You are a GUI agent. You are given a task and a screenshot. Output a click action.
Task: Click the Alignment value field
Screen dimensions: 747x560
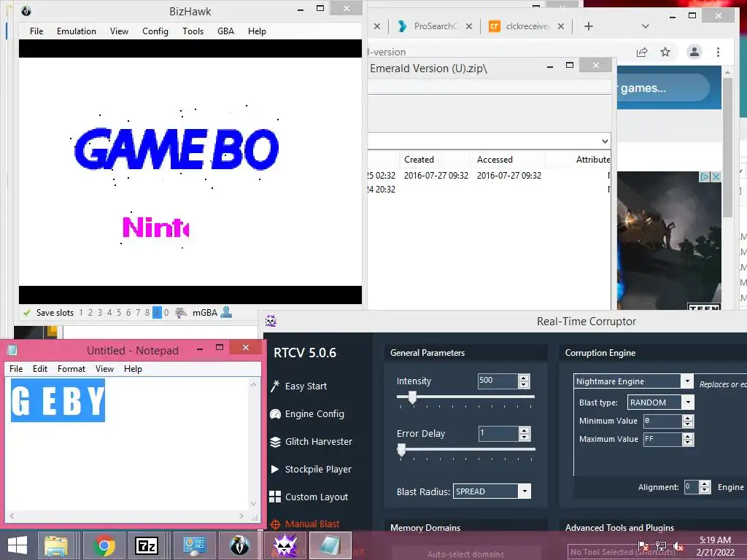691,486
